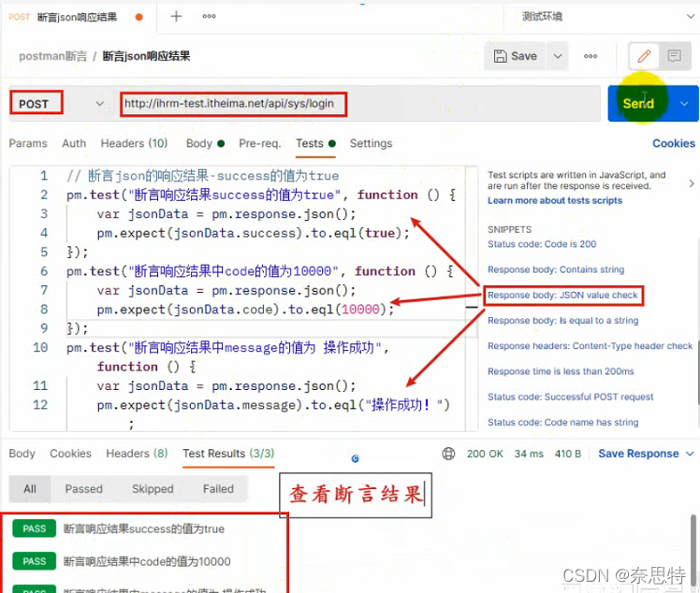The width and height of the screenshot is (700, 593).
Task: Open response Headers (8) tab
Action: coord(137,454)
